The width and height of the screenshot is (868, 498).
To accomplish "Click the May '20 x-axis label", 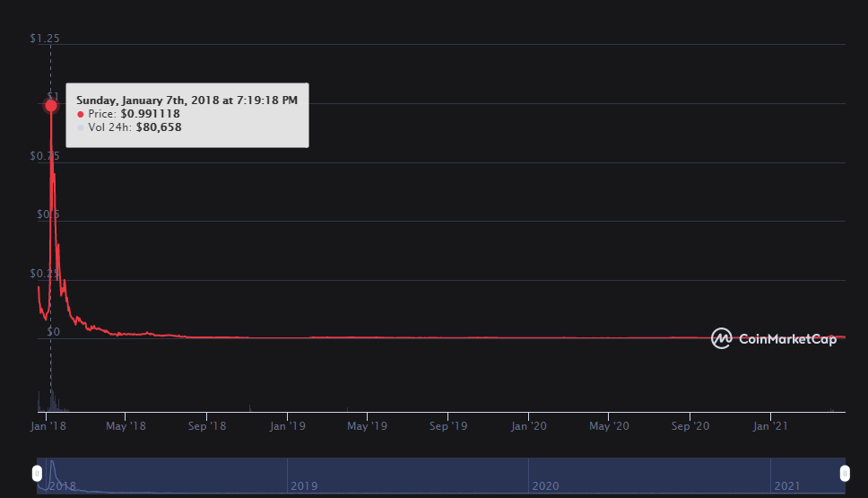I will pos(609,426).
